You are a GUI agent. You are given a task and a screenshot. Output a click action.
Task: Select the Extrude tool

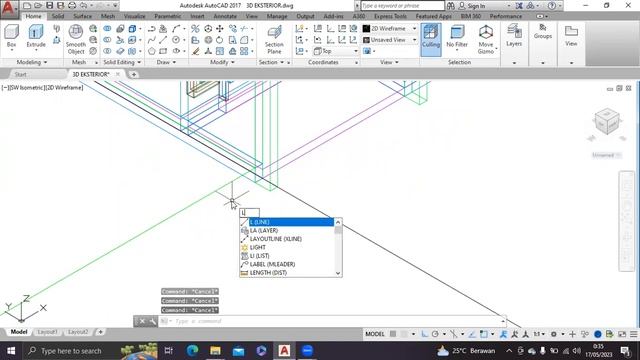click(x=36, y=36)
